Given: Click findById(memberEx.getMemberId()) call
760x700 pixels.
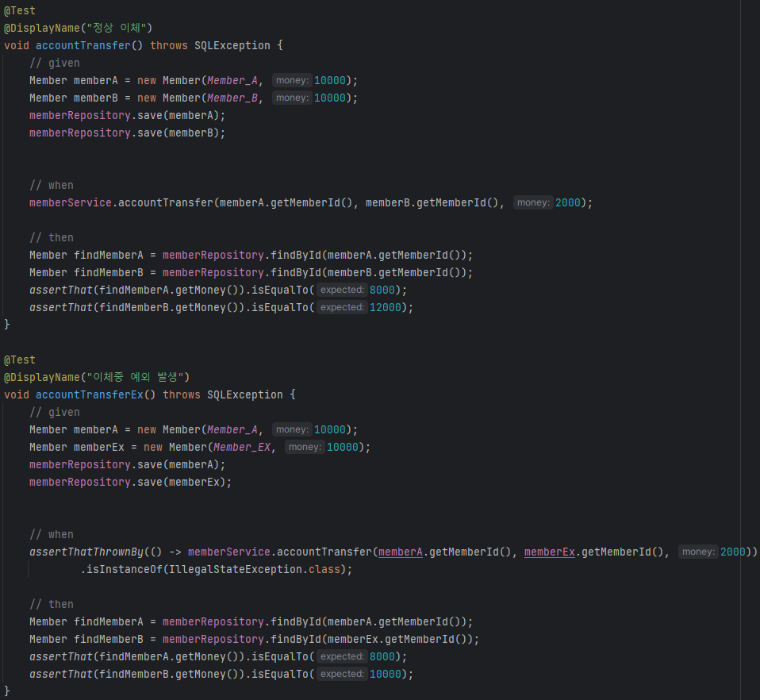Looking at the screenshot, I should coord(372,639).
